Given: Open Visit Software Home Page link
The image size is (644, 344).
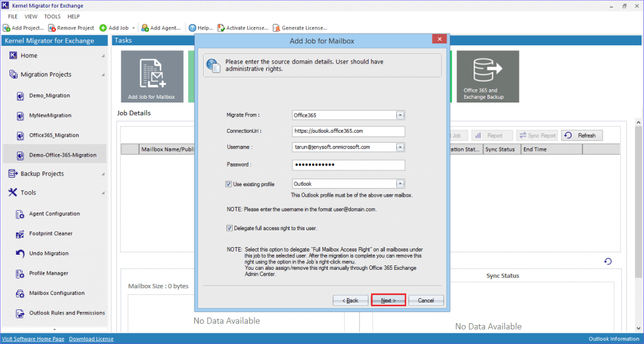Looking at the screenshot, I should pos(33,339).
